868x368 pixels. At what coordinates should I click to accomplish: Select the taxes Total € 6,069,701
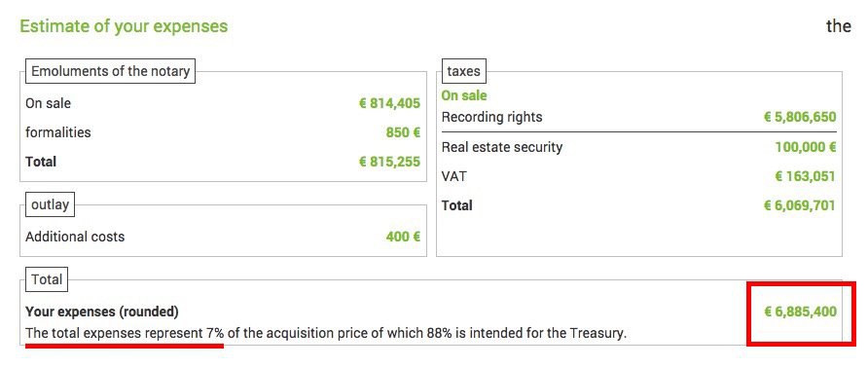pos(801,205)
